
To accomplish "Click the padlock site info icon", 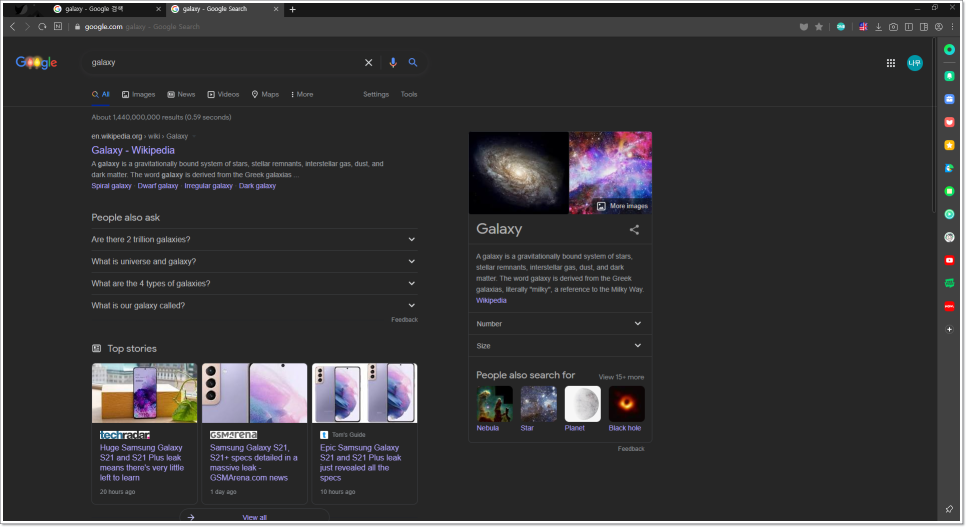I will click(x=78, y=27).
